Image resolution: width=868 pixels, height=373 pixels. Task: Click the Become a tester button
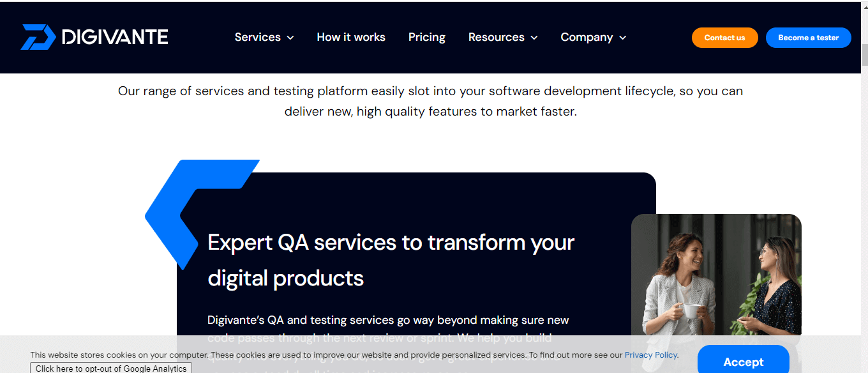pyautogui.click(x=808, y=38)
